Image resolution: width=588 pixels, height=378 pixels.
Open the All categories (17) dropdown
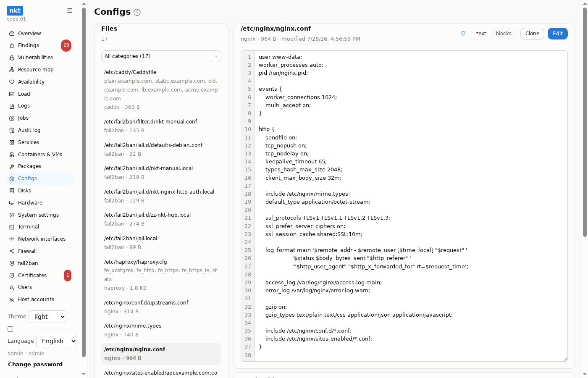(x=161, y=56)
